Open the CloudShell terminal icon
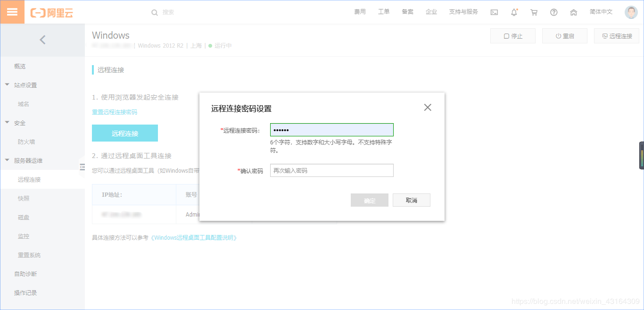Image resolution: width=644 pixels, height=310 pixels. (x=494, y=12)
